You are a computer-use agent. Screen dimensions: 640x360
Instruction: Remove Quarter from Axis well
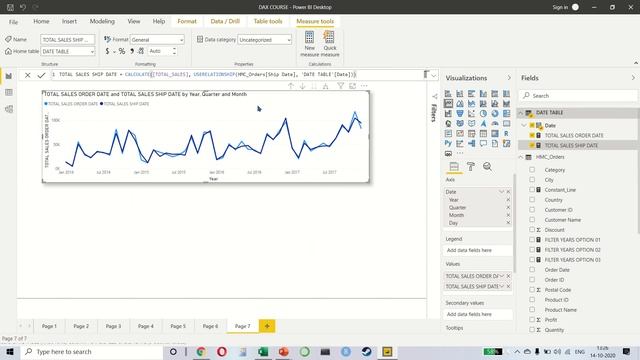pos(508,207)
